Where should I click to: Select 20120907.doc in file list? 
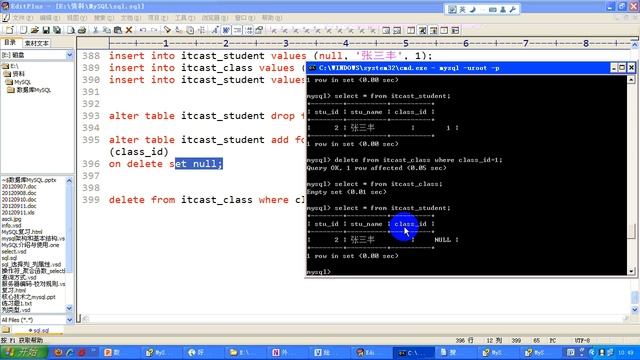(x=19, y=187)
